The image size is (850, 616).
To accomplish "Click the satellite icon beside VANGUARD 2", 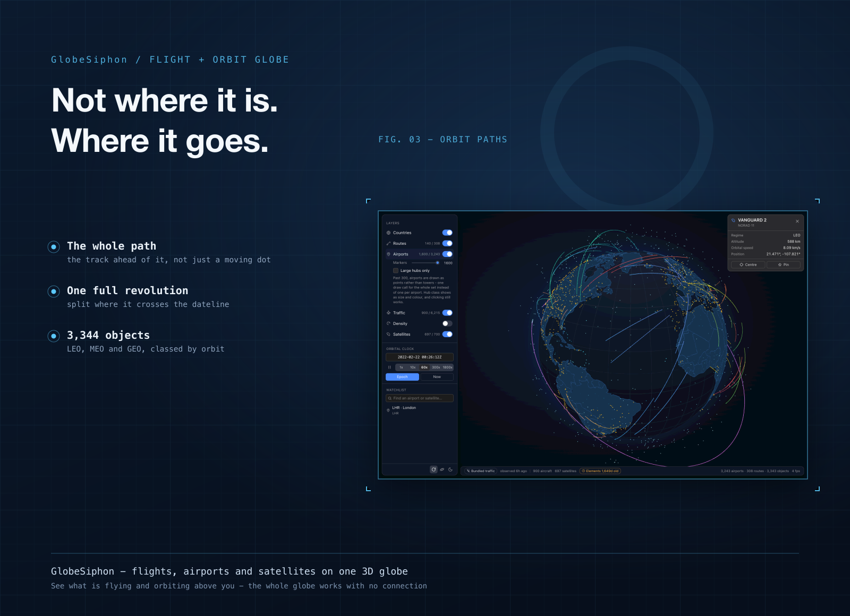I will (x=733, y=220).
